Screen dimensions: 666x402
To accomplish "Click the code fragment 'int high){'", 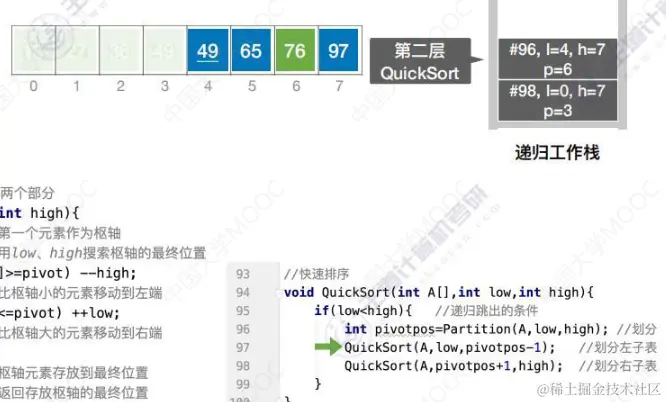I will (x=40, y=213).
